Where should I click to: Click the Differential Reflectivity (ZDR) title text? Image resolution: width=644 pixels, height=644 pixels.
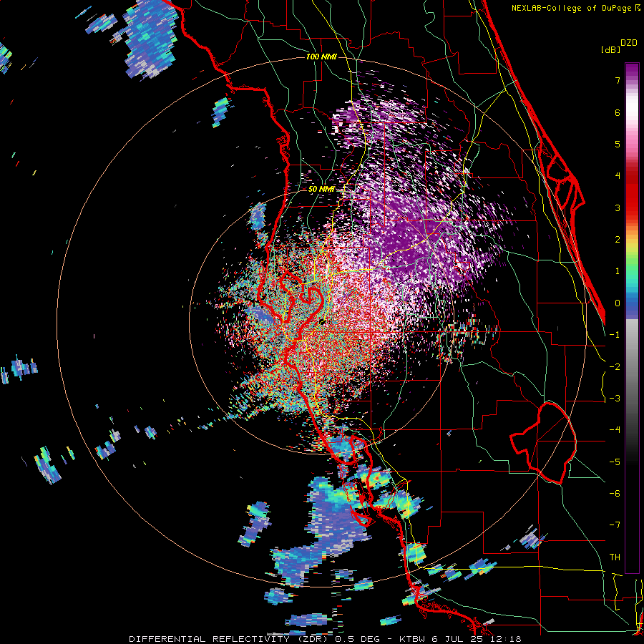tap(228, 639)
